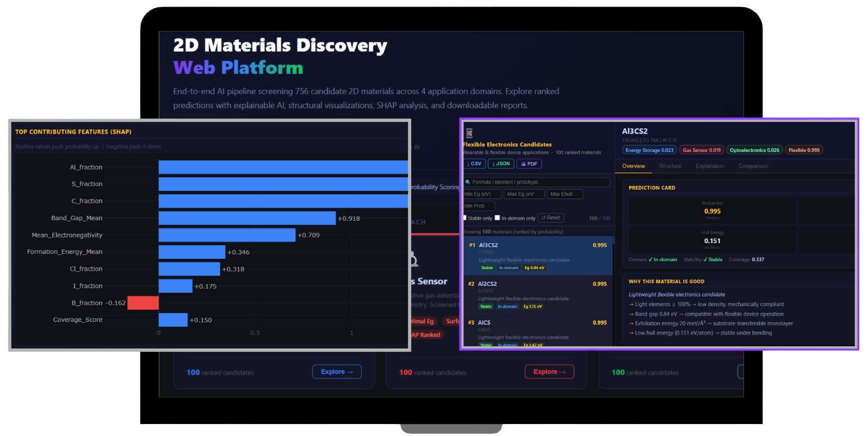868x436 pixels.
Task: Download candidates as CSV
Action: 475,164
